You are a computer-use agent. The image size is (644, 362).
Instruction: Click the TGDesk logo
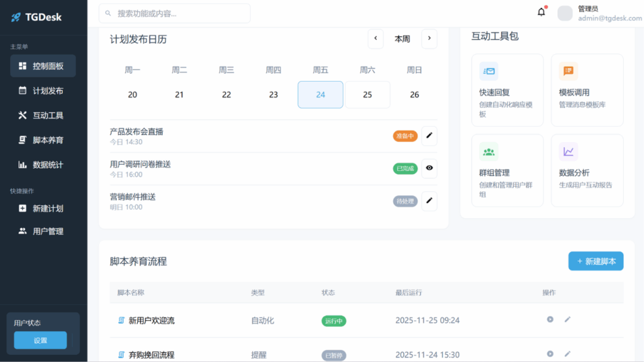(x=36, y=17)
